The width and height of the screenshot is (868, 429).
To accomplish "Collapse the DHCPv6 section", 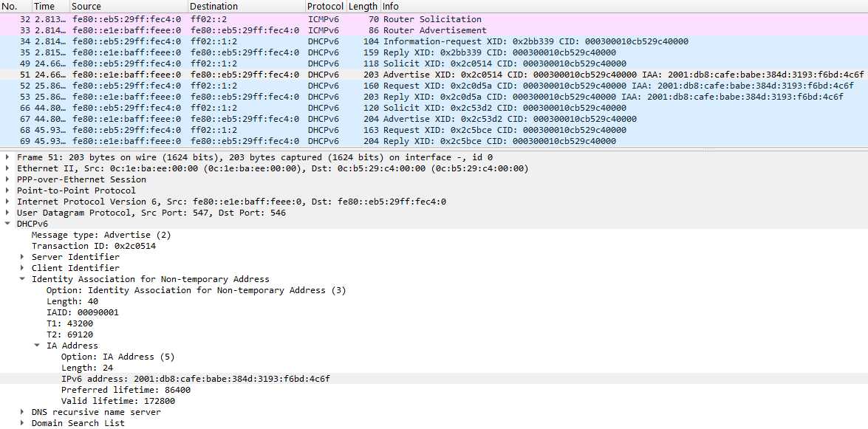I will (x=7, y=224).
